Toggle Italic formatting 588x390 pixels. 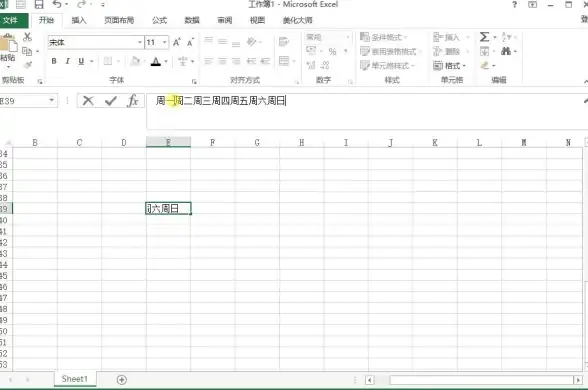pos(68,61)
